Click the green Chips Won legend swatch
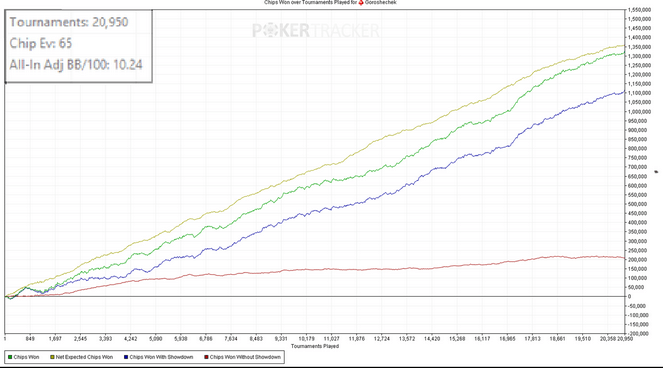Image resolution: width=663 pixels, height=368 pixels. [x=10, y=357]
